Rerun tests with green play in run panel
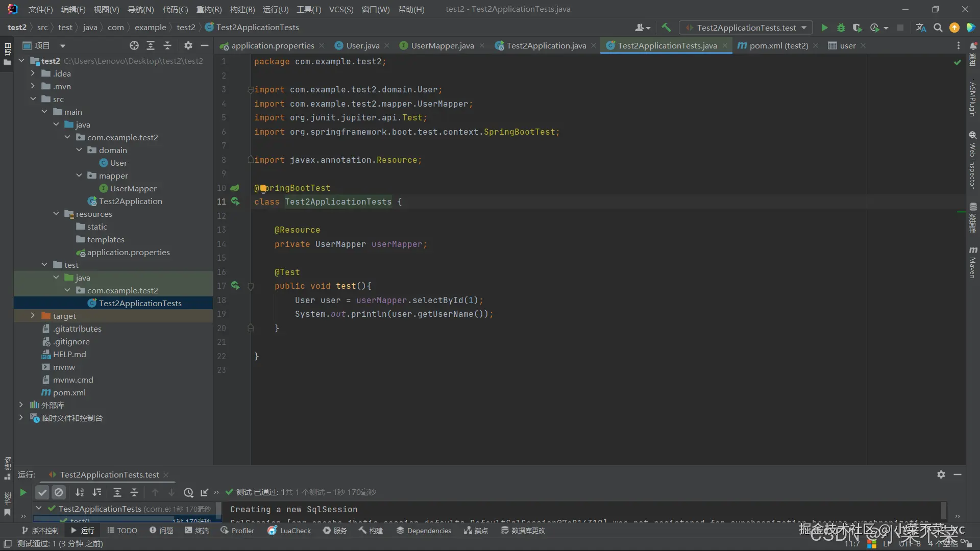The height and width of the screenshot is (551, 980). pos(23,492)
